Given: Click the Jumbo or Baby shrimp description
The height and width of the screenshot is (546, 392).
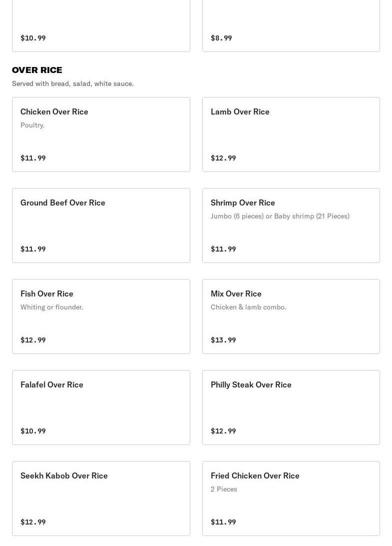Looking at the screenshot, I should (280, 216).
